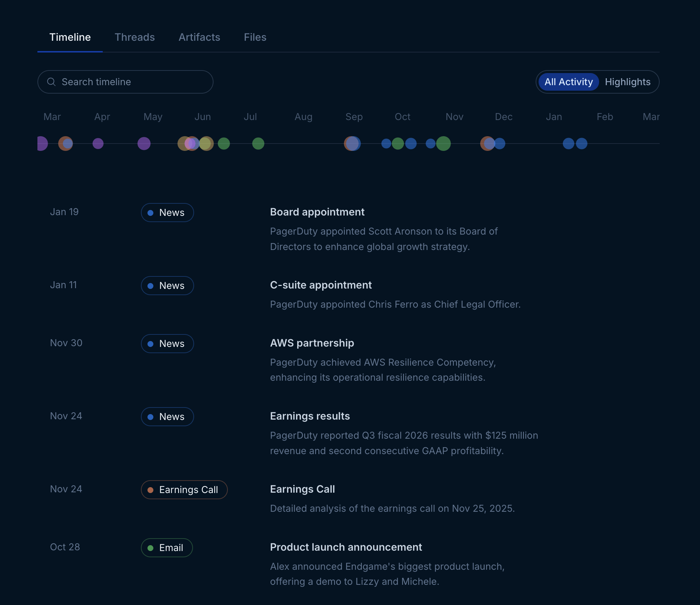
Task: Click the orange December timeline marker
Action: point(488,144)
